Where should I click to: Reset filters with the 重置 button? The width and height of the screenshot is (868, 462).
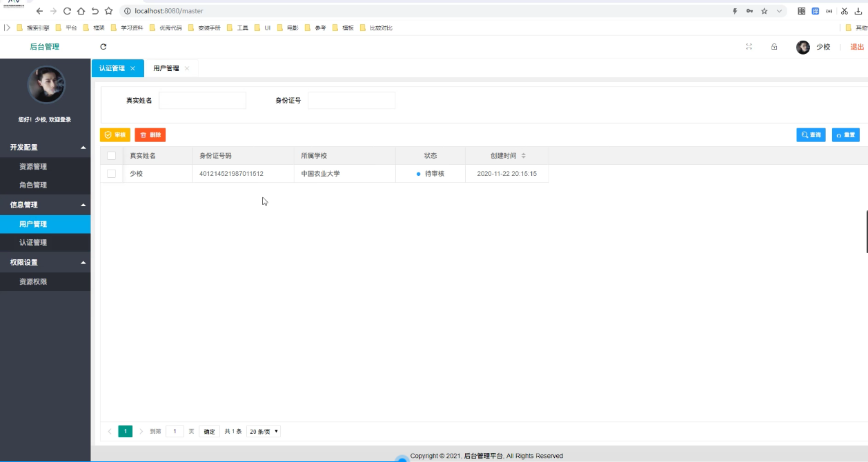(x=846, y=134)
